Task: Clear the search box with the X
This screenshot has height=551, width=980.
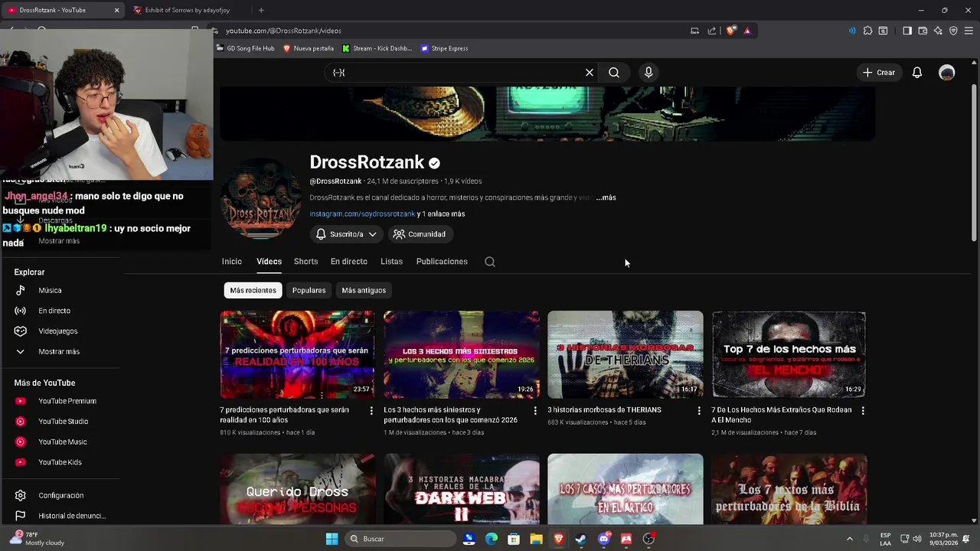Action: click(590, 73)
